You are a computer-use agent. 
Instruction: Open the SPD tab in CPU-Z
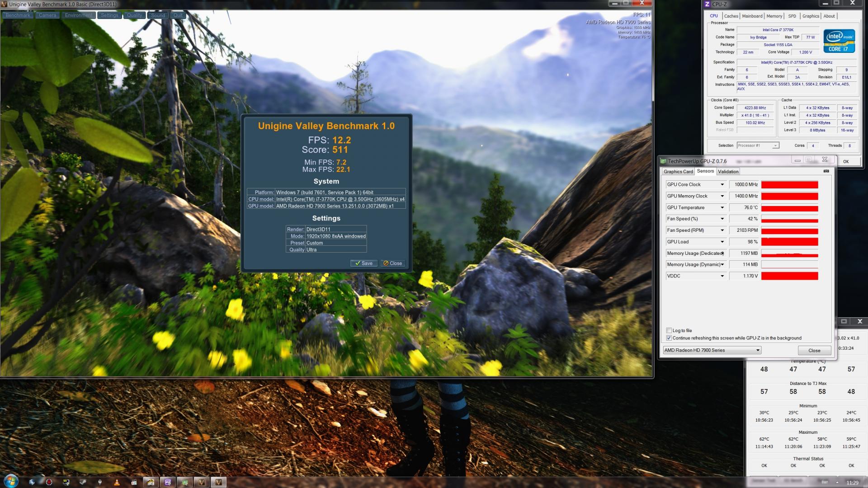(x=792, y=16)
